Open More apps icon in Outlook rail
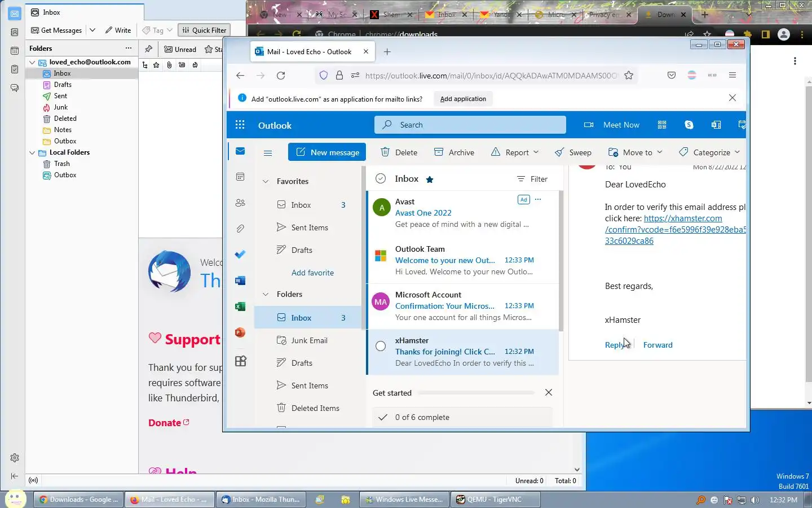This screenshot has width=812, height=508. click(x=240, y=361)
